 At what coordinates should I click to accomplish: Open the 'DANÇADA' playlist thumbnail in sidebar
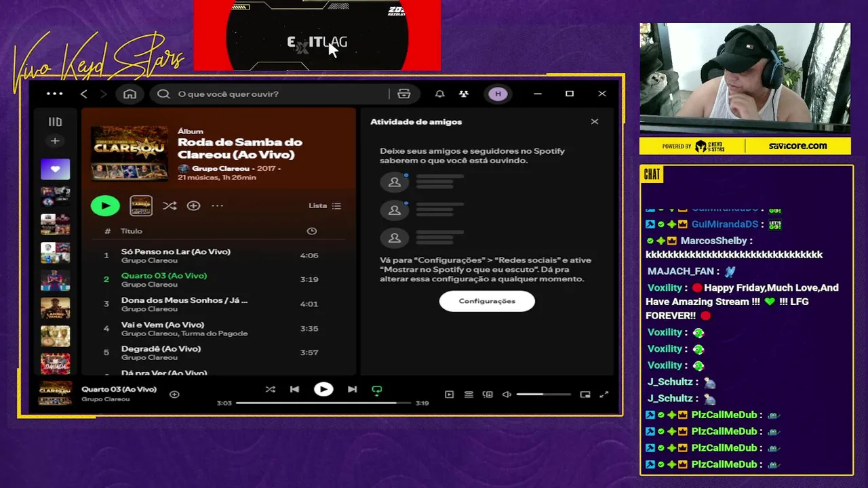click(x=55, y=363)
